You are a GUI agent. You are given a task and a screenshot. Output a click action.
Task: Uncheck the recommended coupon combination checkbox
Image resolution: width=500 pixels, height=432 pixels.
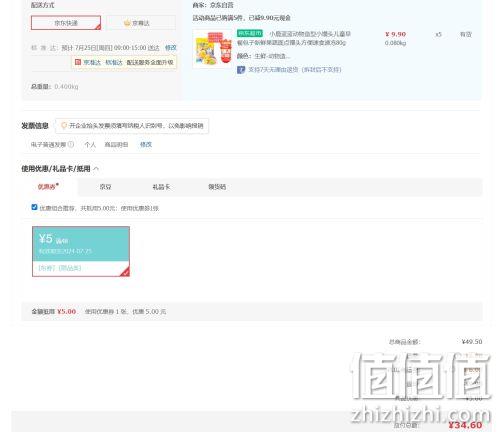(34, 207)
